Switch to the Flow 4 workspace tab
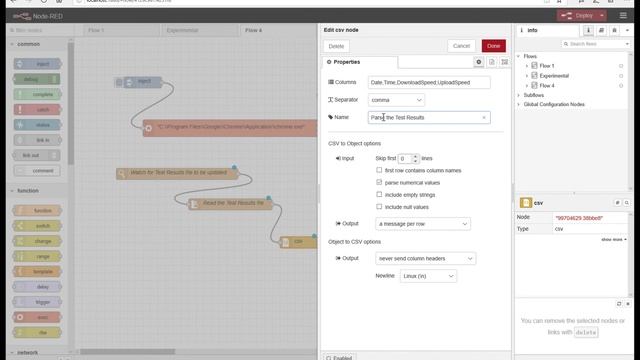Viewport: 640px width, 360px height. (x=278, y=30)
